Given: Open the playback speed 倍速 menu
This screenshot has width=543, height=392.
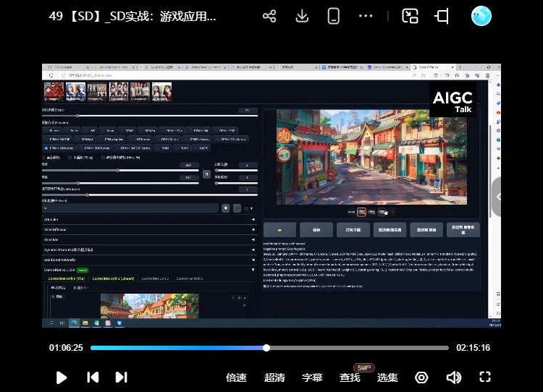Looking at the screenshot, I should coord(236,378).
